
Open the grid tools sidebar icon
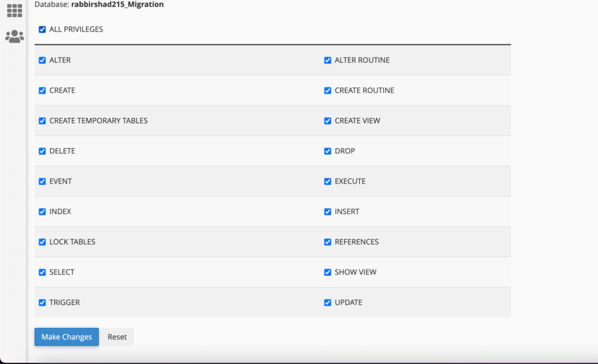tap(15, 10)
